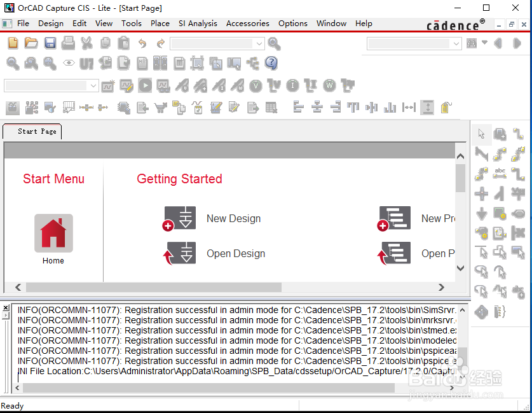This screenshot has height=413, width=532.
Task: Click the New Project link
Action: (x=438, y=218)
